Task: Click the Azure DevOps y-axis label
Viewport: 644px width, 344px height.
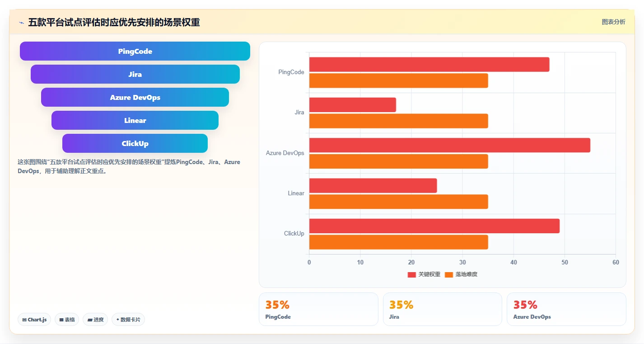Action: pyautogui.click(x=285, y=153)
